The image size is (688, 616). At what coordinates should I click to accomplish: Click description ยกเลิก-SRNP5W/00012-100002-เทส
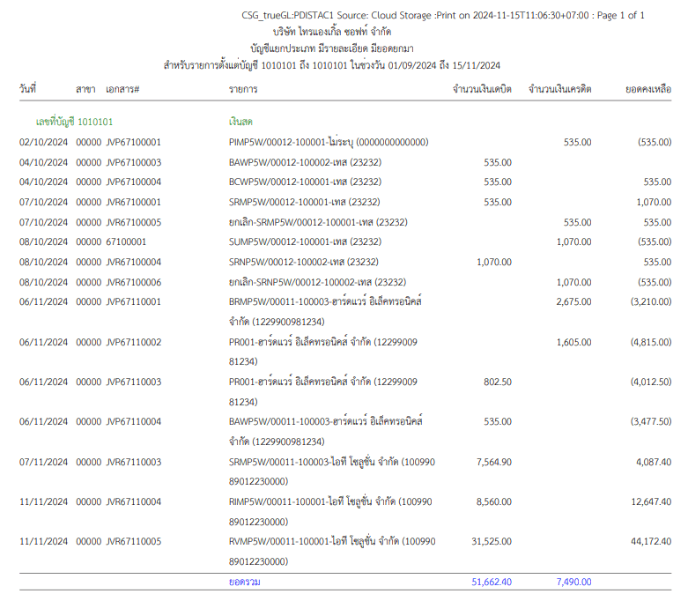tap(300, 282)
